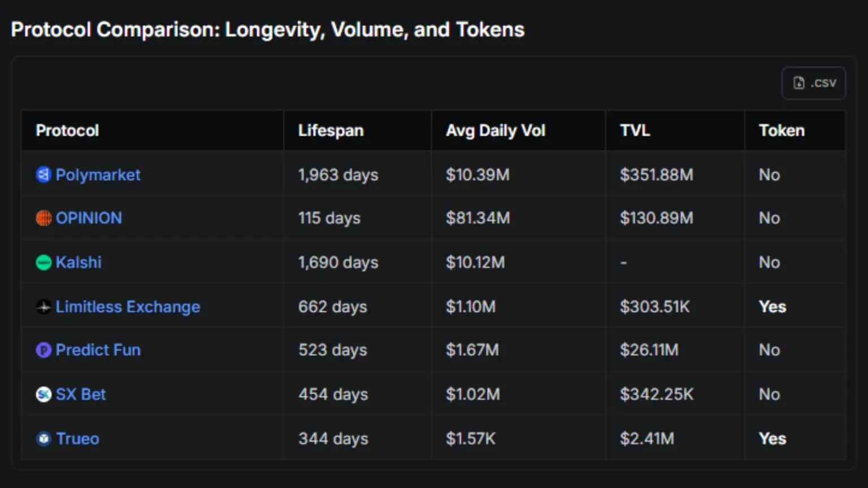This screenshot has width=868, height=488.
Task: Click the Polymarket logo icon
Action: point(44,175)
